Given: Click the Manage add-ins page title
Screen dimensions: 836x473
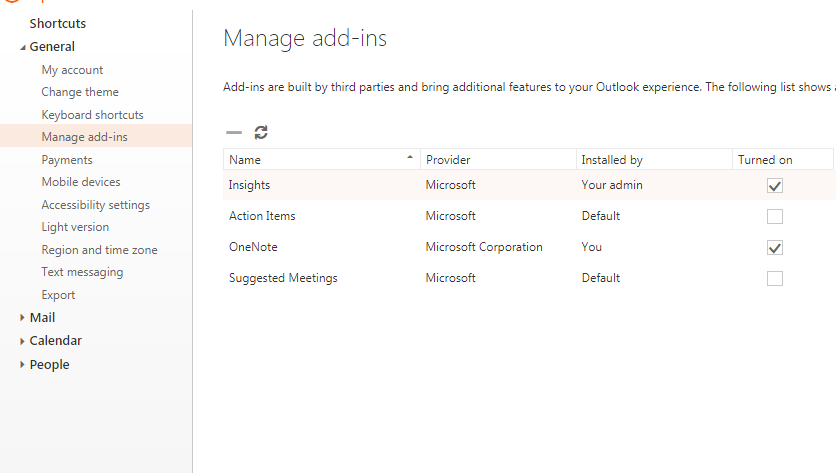Looking at the screenshot, I should (305, 38).
